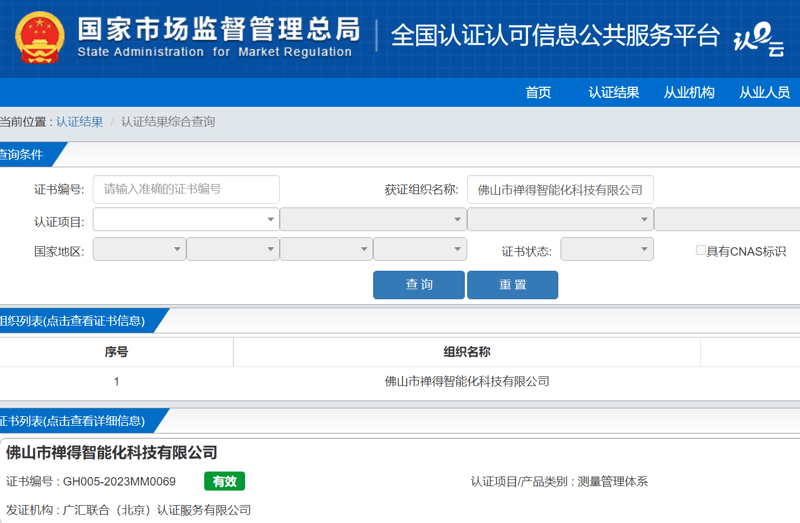Click the bold certificate card company title
The height and width of the screenshot is (523, 800).
point(112,452)
